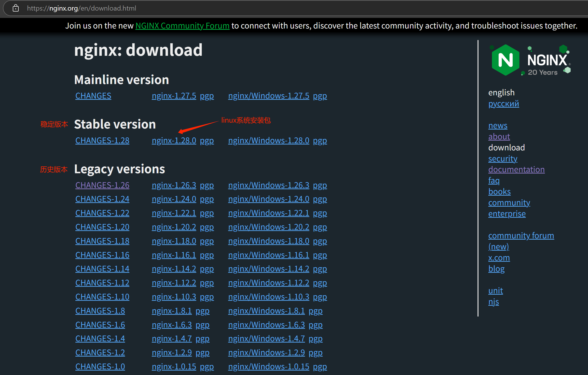Open the mainline CHANGES link
Viewport: 588px width, 375px height.
pyautogui.click(x=93, y=96)
